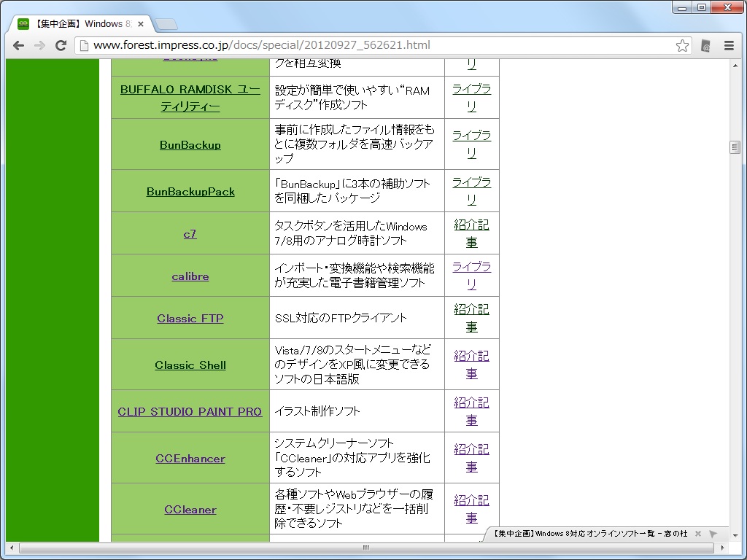
Task: Open the CLIP STUDIO PAINT PRO link
Action: pyautogui.click(x=190, y=411)
